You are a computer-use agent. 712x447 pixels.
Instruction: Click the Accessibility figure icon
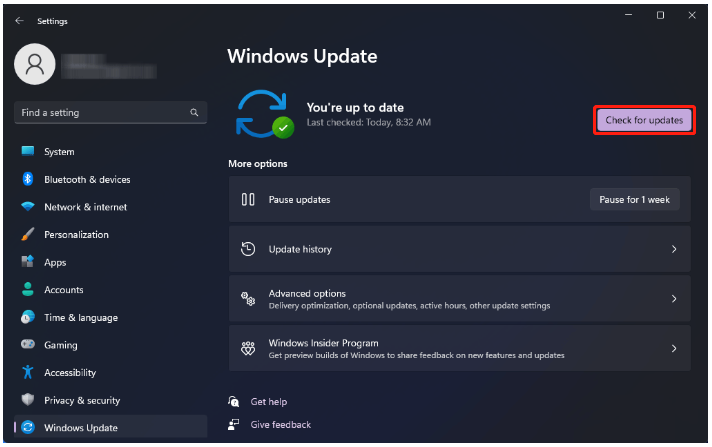pos(28,372)
